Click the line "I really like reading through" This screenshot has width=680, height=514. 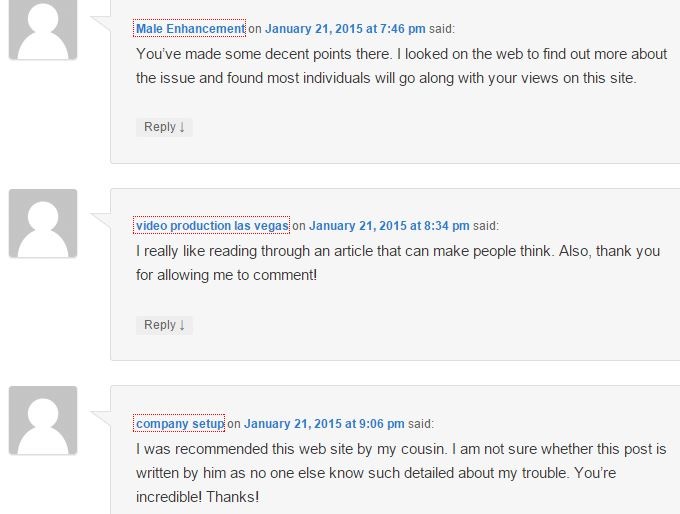point(398,251)
